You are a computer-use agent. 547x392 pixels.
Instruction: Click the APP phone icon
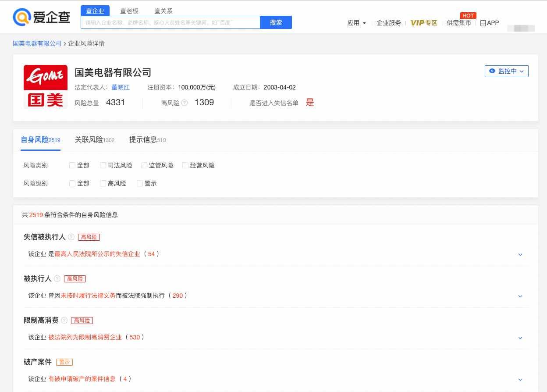pyautogui.click(x=483, y=23)
